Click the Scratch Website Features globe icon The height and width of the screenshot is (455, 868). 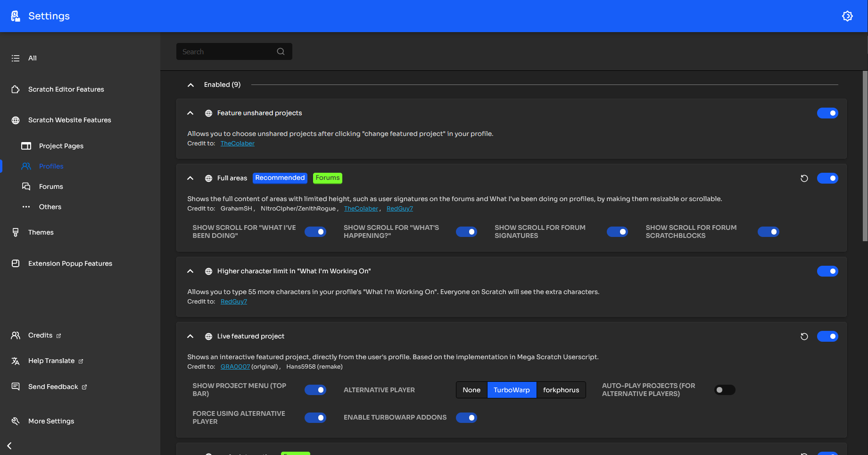(16, 120)
